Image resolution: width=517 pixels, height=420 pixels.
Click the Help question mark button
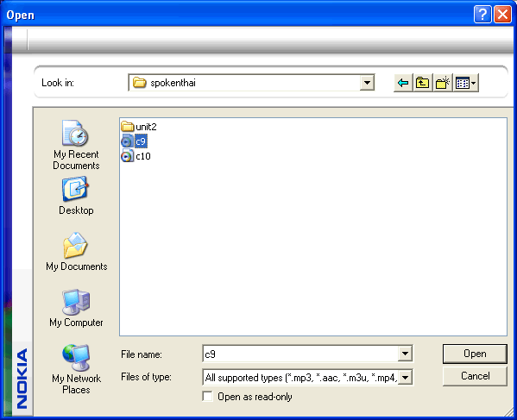pos(482,15)
